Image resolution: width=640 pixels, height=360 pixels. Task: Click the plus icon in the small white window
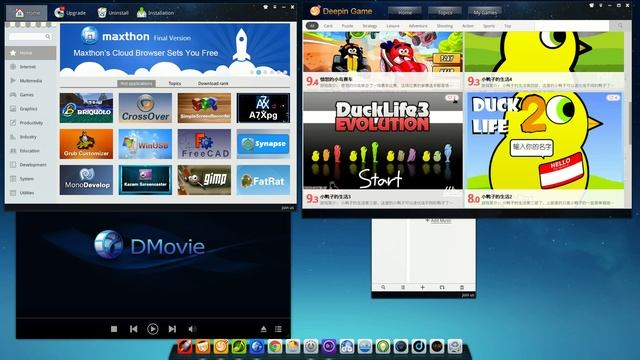point(422,287)
